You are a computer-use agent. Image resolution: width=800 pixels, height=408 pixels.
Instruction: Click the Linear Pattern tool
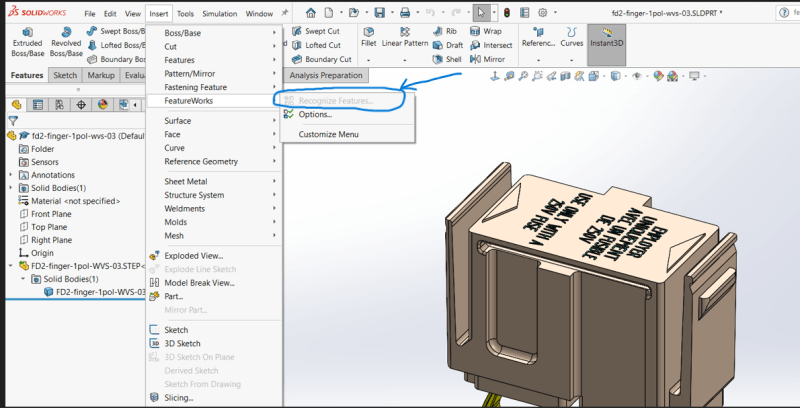pos(405,38)
